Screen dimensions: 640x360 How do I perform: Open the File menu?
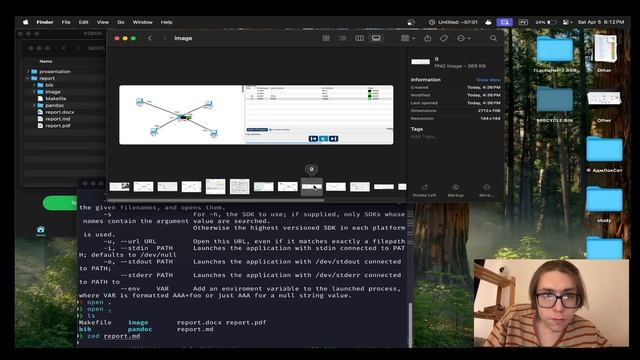click(x=66, y=22)
